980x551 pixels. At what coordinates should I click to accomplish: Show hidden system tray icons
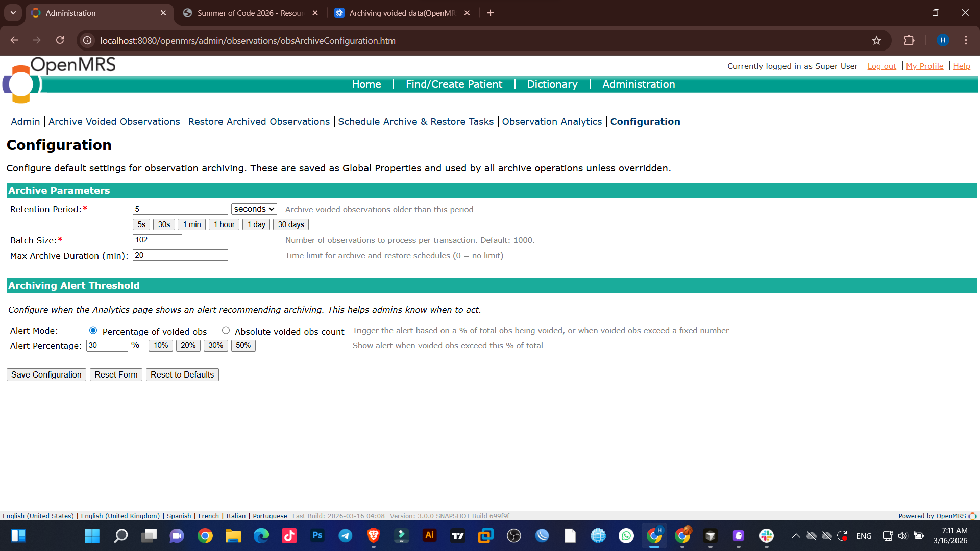point(796,536)
